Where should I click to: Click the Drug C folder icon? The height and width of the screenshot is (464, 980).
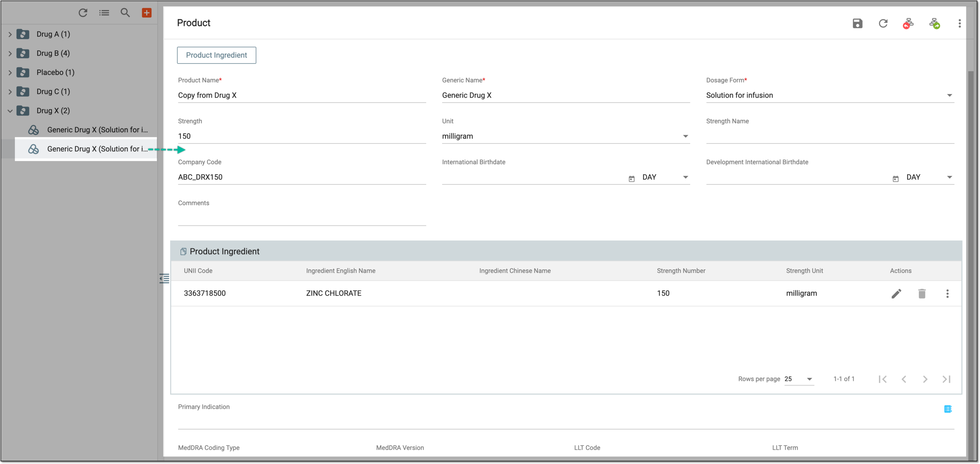(23, 92)
